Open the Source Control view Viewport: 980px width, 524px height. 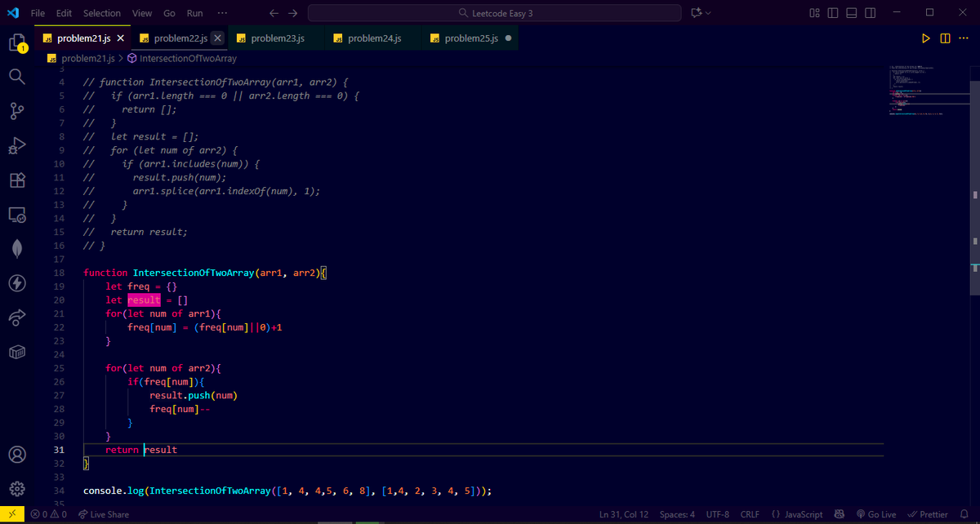[x=17, y=111]
